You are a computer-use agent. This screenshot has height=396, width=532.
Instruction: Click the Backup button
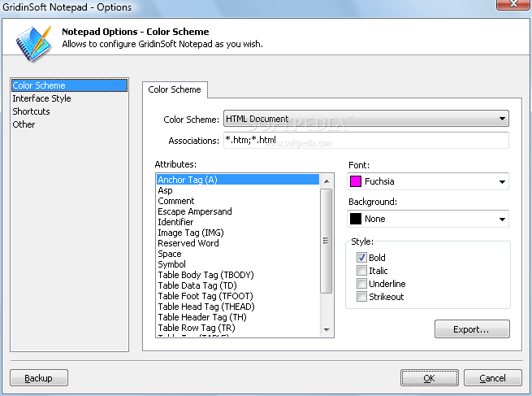click(39, 378)
